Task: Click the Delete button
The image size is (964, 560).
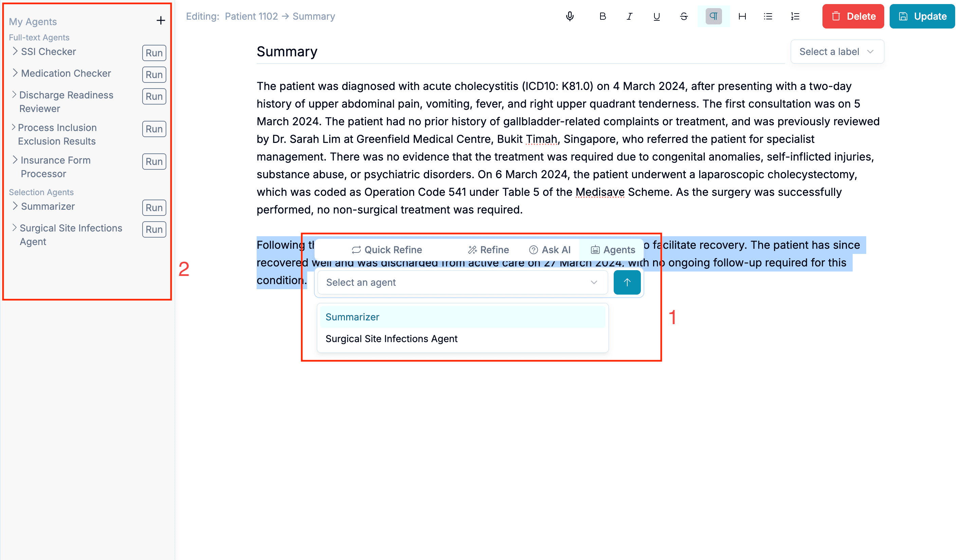Action: [853, 16]
